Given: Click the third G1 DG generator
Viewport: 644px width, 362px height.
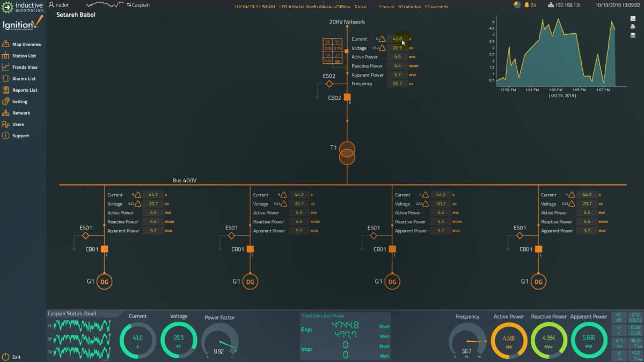Looking at the screenshot, I should [392, 282].
